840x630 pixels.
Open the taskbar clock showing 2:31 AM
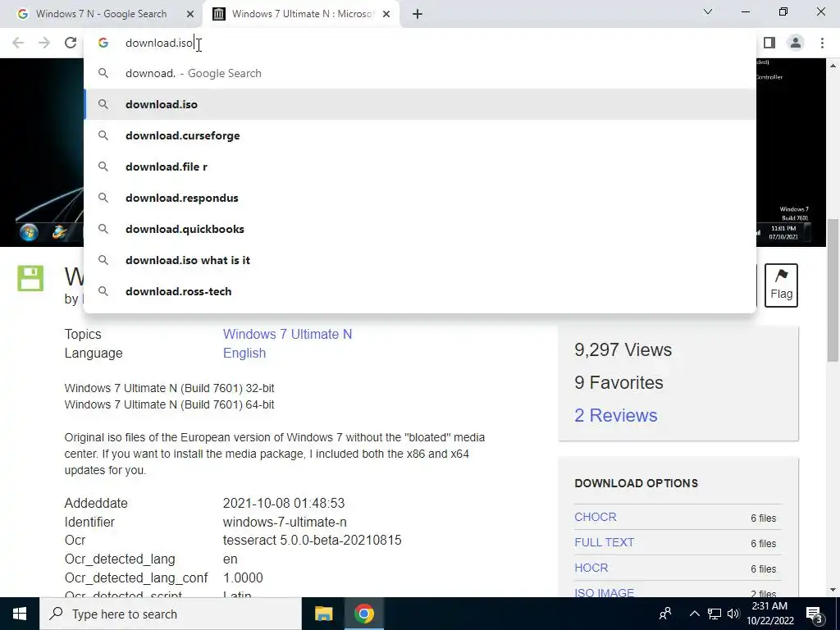pos(769,614)
